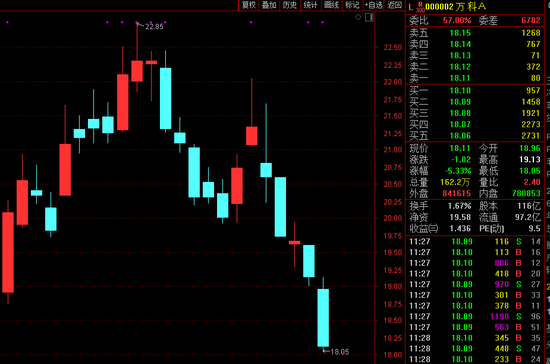Image resolution: width=550 pixels, height=364 pixels.
Task: Click the 量比 2.40 value
Action: coord(532,182)
